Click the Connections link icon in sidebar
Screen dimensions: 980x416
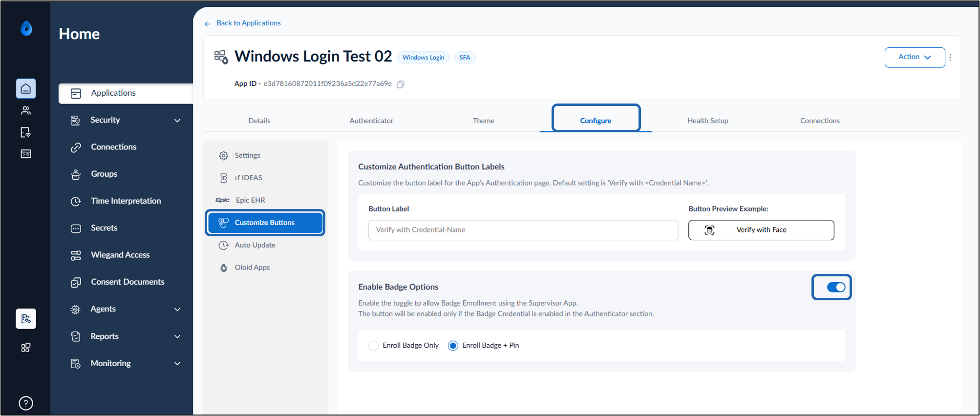[76, 147]
